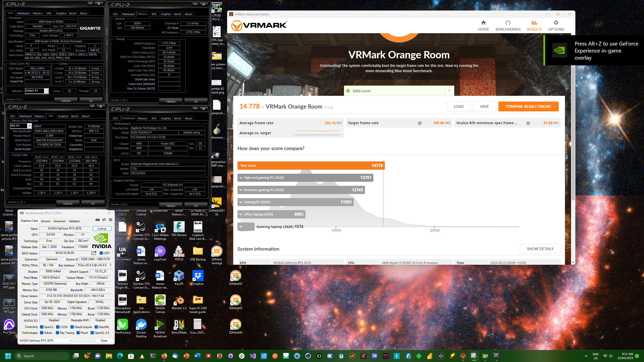This screenshot has width=644, height=362.
Task: Open Microsoft Edge from the taskbar
Action: coord(120,356)
